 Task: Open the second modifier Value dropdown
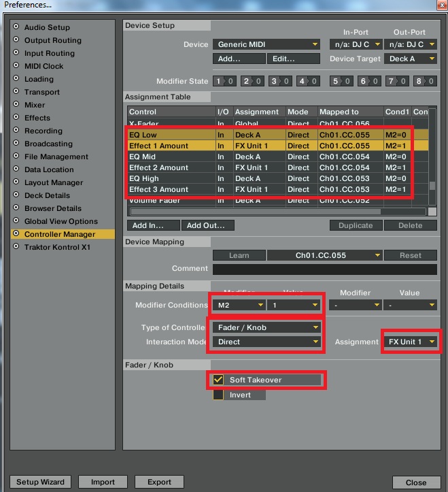point(410,305)
